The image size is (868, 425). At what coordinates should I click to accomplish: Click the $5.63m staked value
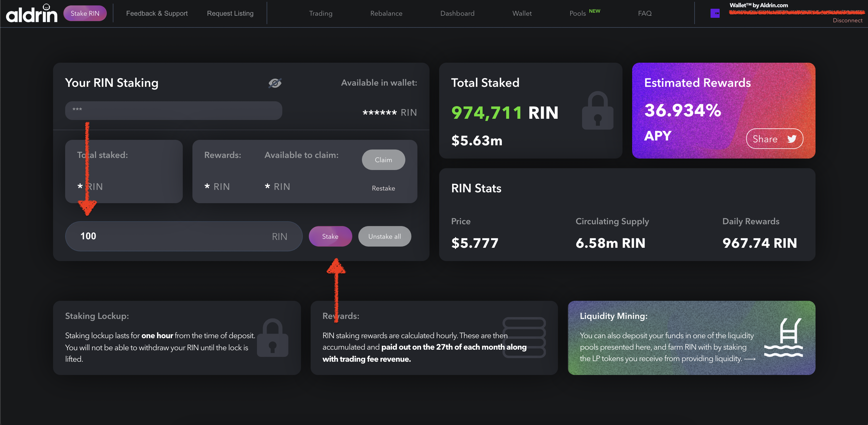point(477,140)
